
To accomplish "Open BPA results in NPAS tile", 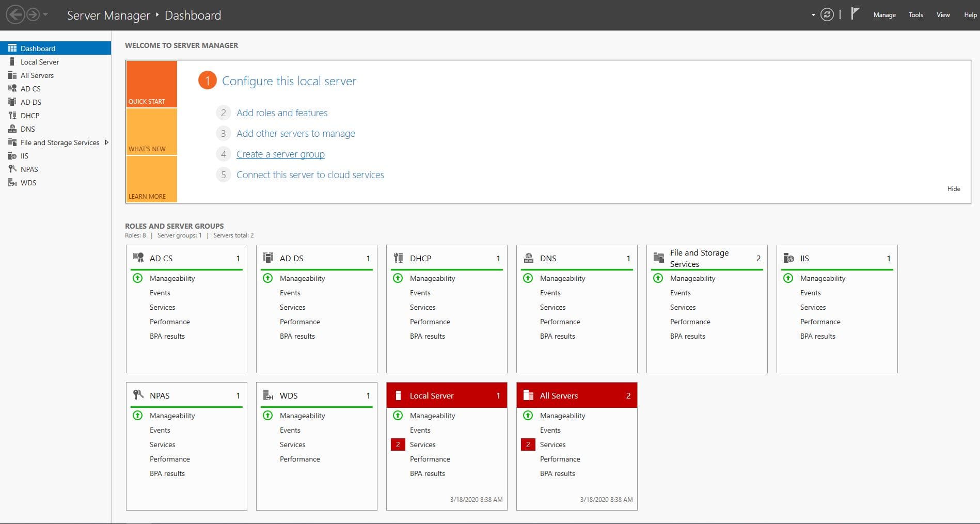I will (167, 473).
